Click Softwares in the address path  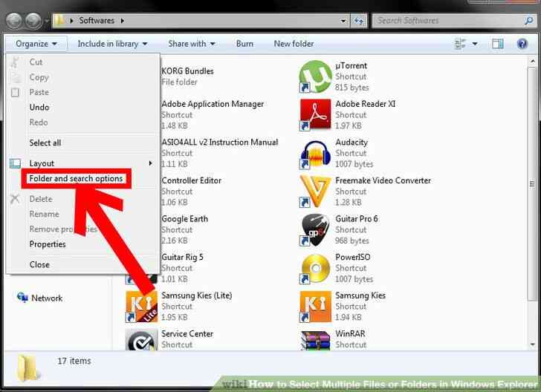[97, 21]
